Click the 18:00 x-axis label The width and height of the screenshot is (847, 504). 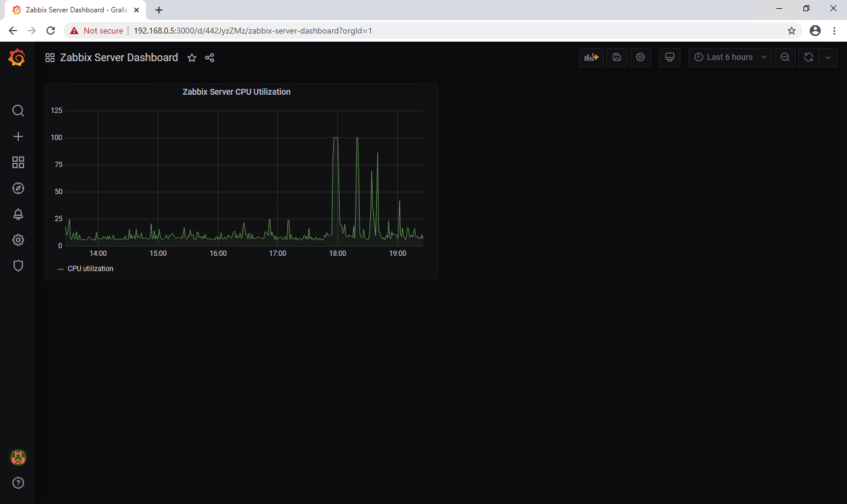point(338,253)
